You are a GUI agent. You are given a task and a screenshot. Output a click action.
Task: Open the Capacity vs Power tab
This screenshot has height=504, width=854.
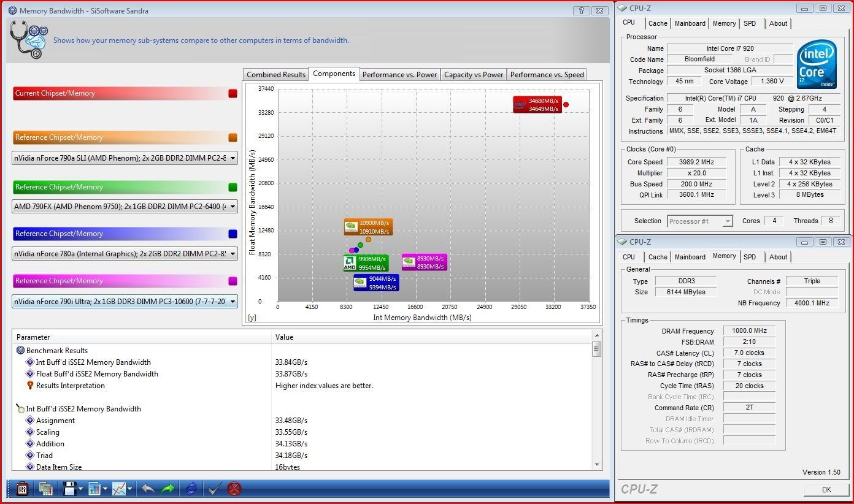(474, 74)
